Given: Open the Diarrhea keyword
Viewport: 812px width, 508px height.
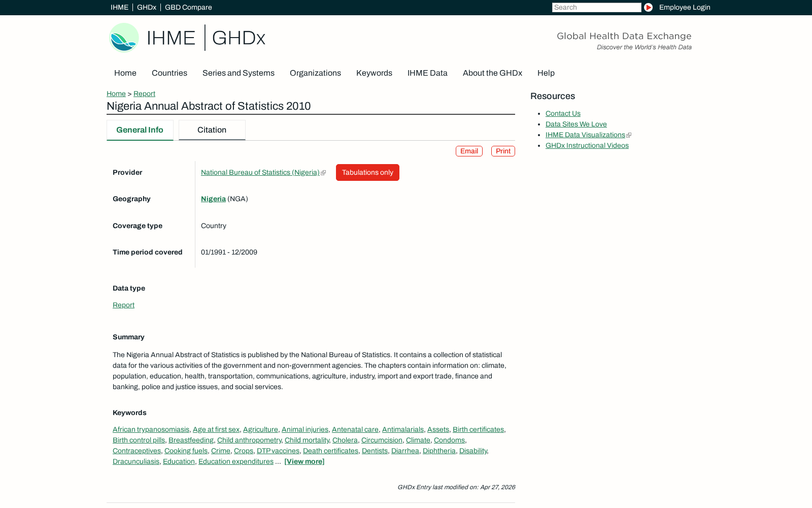Looking at the screenshot, I should 405,451.
